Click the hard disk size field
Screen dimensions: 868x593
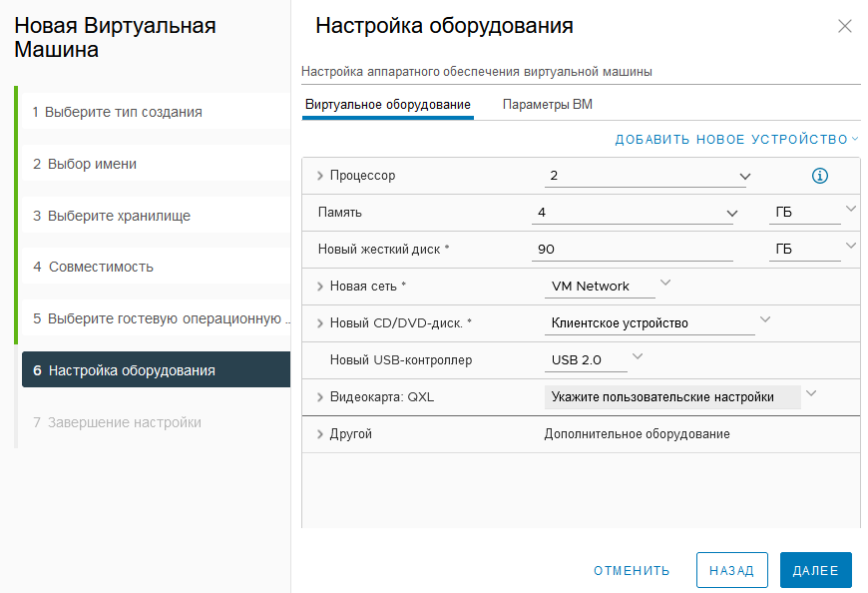(x=632, y=250)
